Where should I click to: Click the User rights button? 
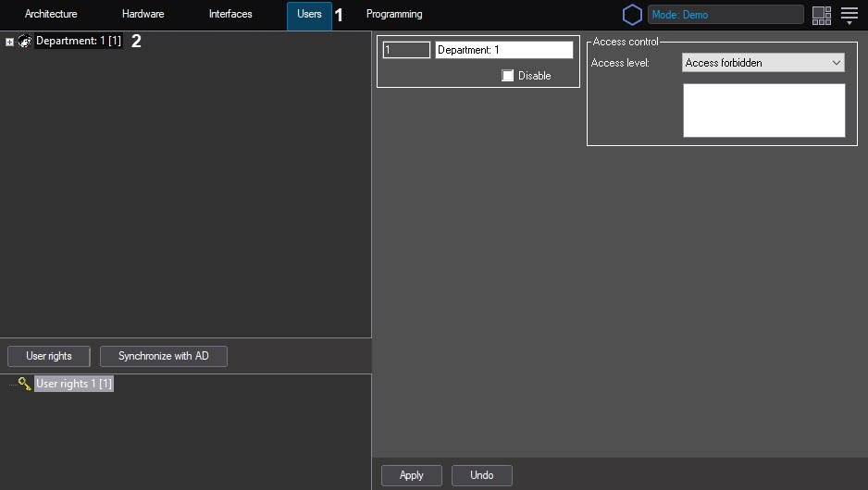click(49, 356)
